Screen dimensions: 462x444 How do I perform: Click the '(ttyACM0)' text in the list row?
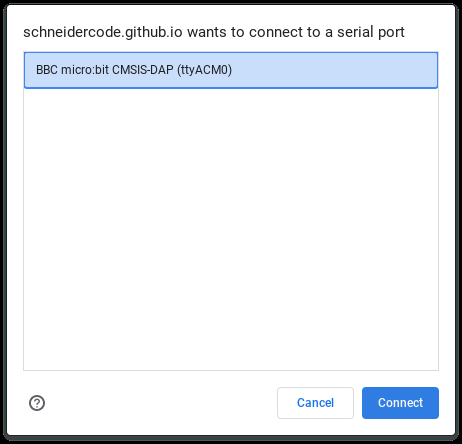tap(204, 70)
